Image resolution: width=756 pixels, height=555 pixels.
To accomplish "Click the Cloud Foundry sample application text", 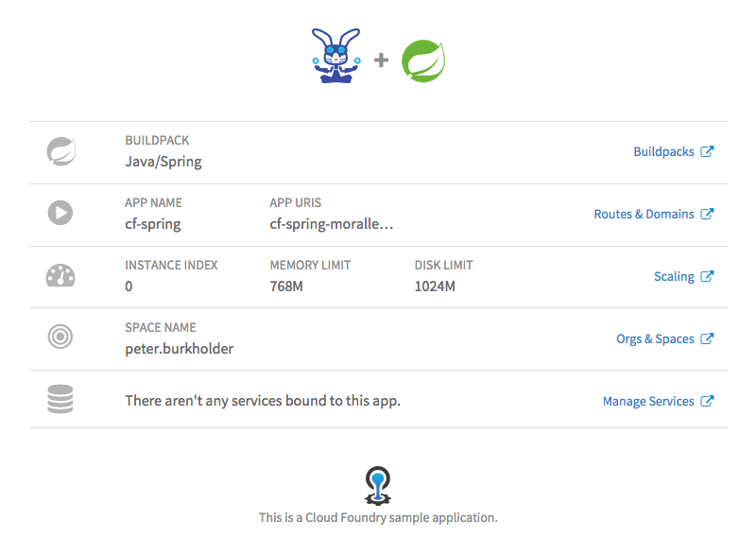I will [378, 517].
